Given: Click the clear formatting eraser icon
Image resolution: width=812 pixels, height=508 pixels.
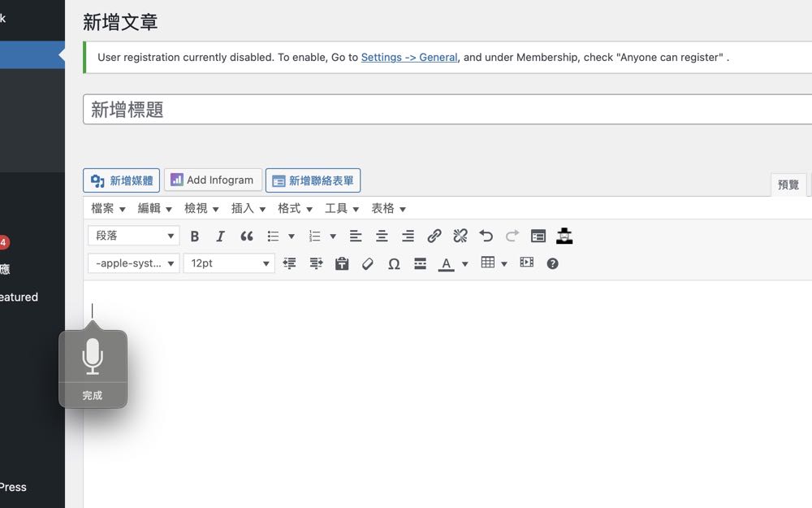Looking at the screenshot, I should 368,264.
